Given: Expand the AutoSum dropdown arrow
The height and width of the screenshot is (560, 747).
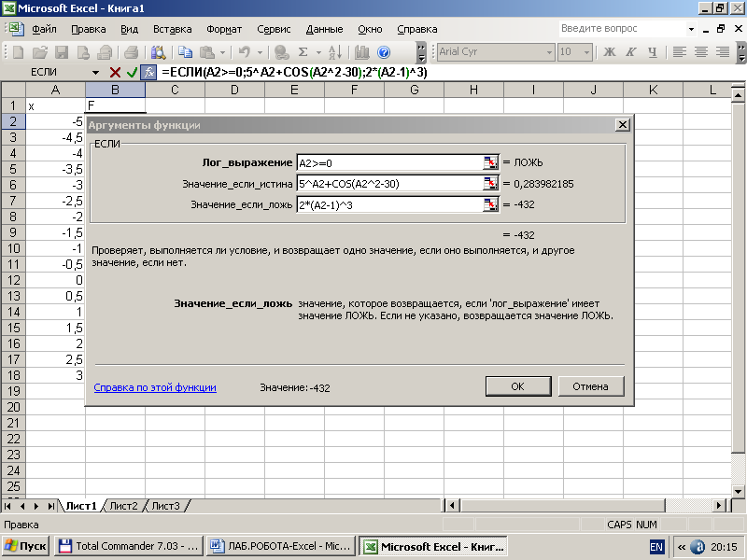Looking at the screenshot, I should [x=318, y=52].
